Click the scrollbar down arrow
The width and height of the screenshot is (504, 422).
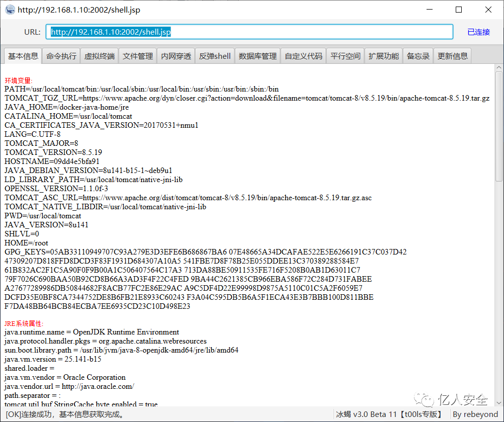pos(499,402)
